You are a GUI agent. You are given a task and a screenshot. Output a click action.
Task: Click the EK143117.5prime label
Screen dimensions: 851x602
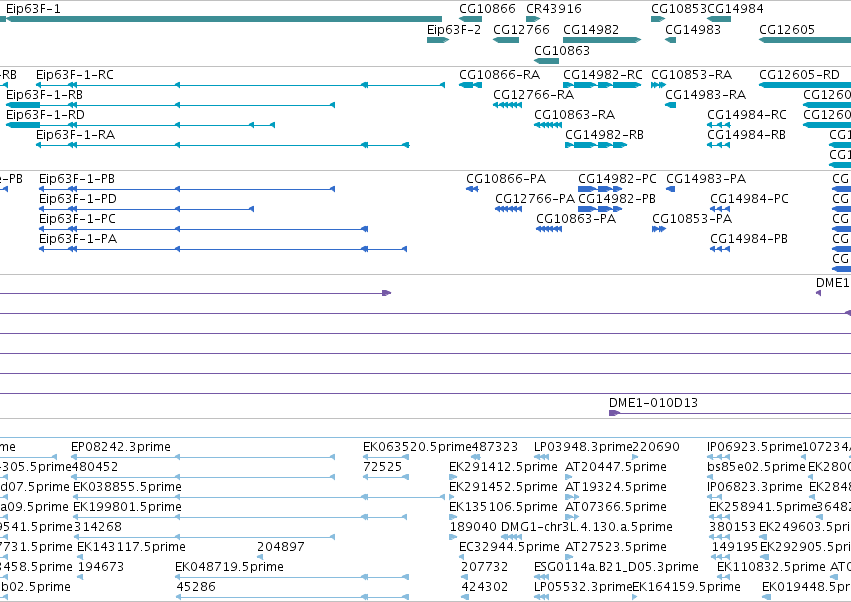(131, 547)
